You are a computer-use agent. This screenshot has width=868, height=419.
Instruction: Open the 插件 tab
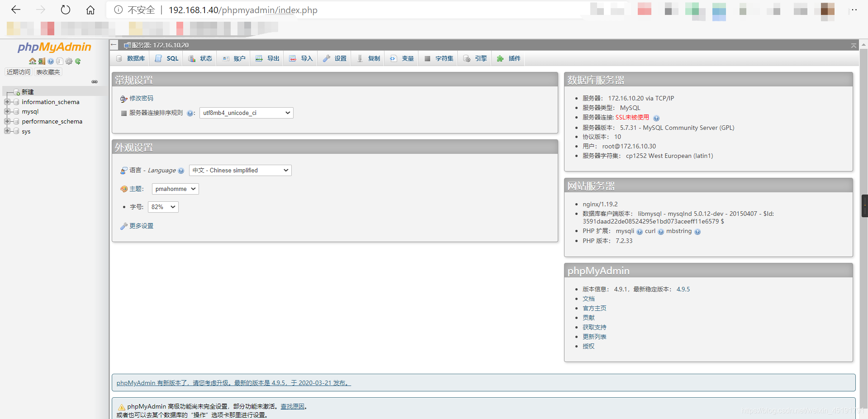click(508, 58)
